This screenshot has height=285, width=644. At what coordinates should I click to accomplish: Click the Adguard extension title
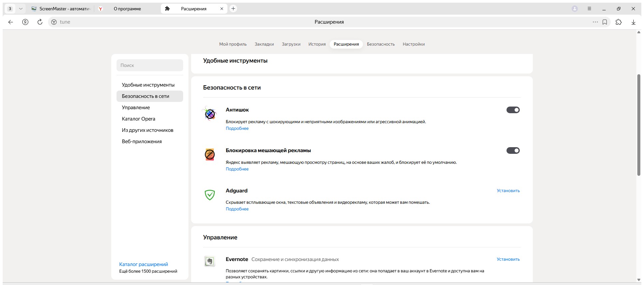pyautogui.click(x=236, y=191)
